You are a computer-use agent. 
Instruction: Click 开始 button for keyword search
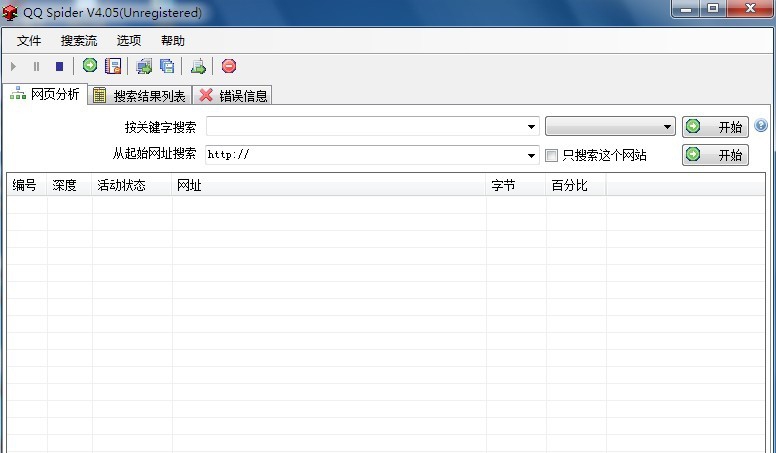coord(715,127)
